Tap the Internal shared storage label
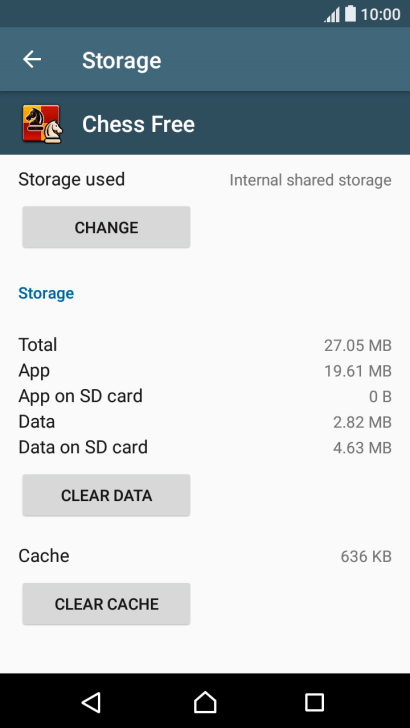 pos(310,180)
